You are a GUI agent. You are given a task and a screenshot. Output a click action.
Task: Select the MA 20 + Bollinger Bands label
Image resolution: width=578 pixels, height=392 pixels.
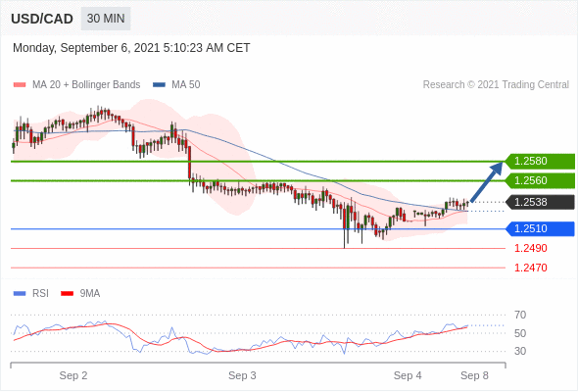(86, 85)
